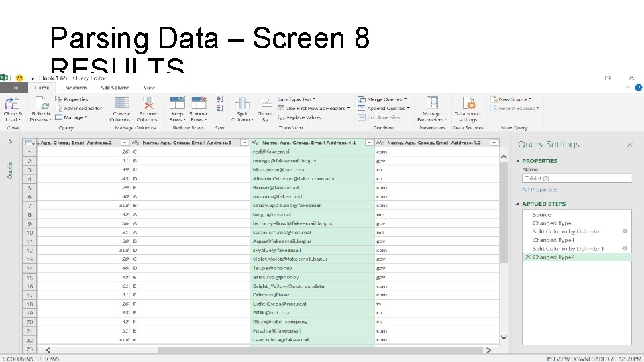Screen dimensions: 644x362
Task: Click the horizontal scrollbar thumb
Action: pos(320,350)
